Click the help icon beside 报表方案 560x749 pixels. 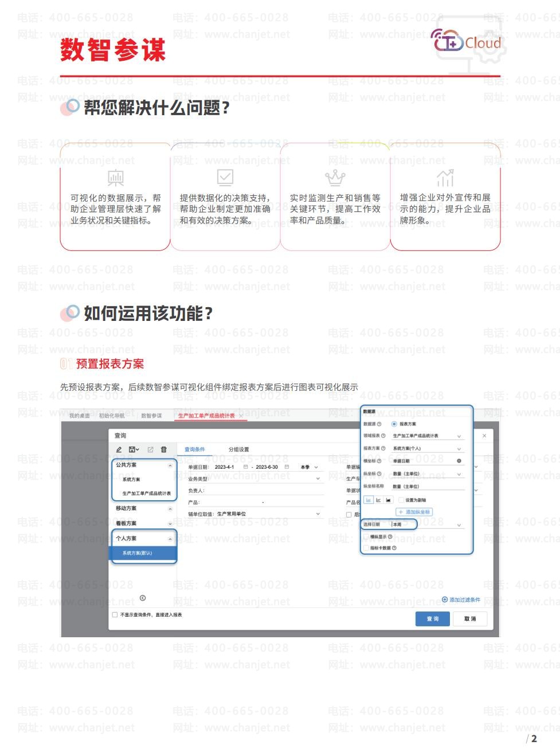[383, 448]
